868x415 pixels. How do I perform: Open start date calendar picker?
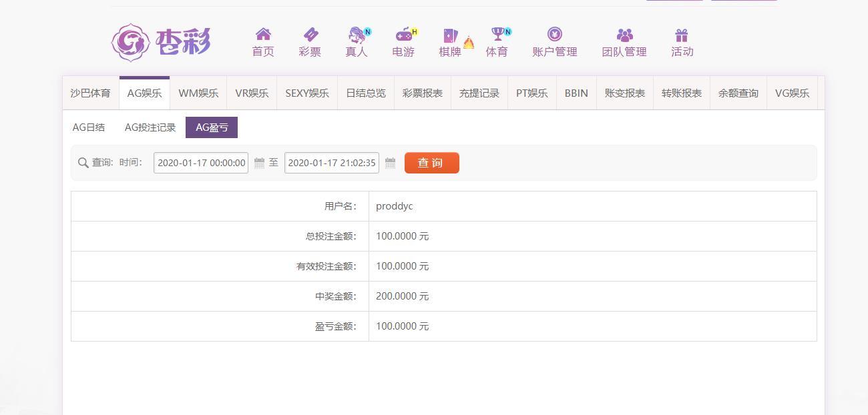pyautogui.click(x=260, y=163)
